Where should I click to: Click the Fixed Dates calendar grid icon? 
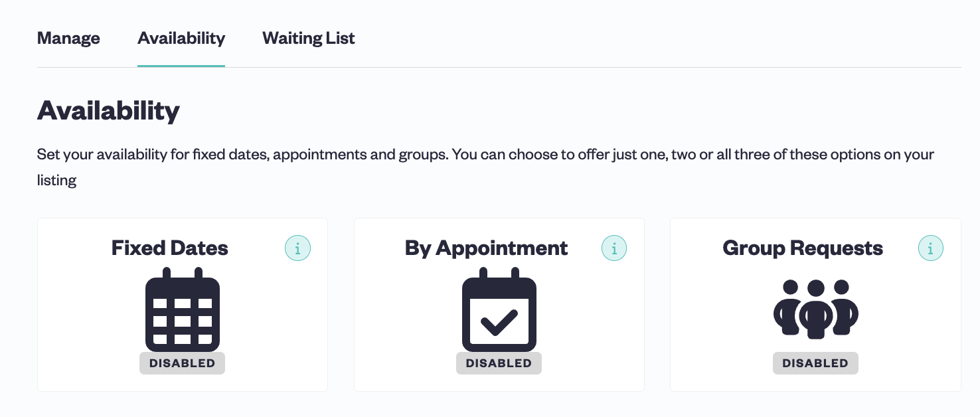coord(183,309)
